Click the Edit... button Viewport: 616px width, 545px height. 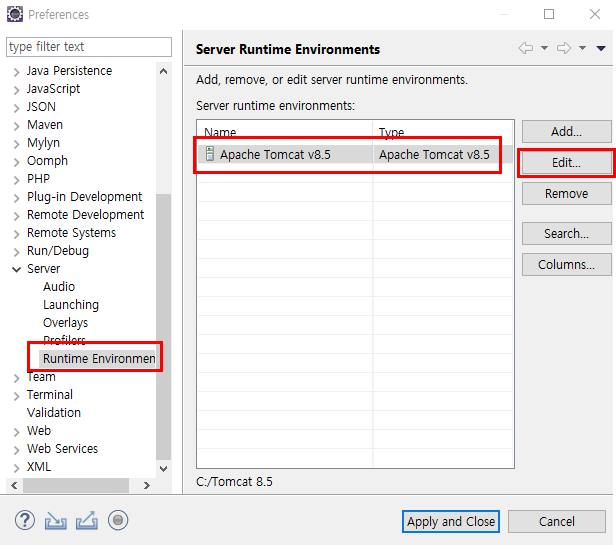[566, 163]
